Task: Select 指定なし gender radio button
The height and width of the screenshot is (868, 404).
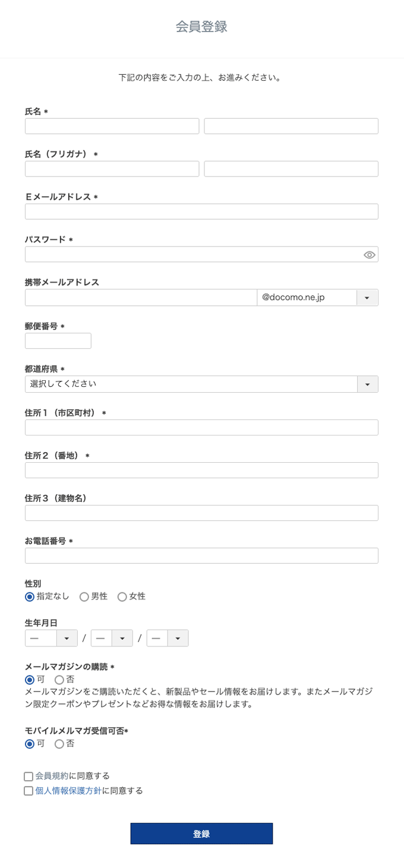Action: (30, 596)
